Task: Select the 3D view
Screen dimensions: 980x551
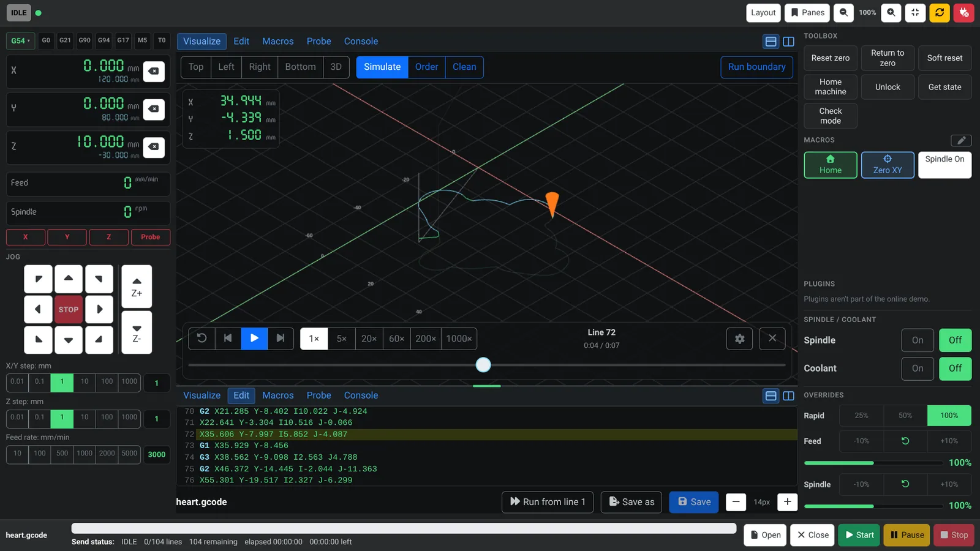Action: pos(336,67)
